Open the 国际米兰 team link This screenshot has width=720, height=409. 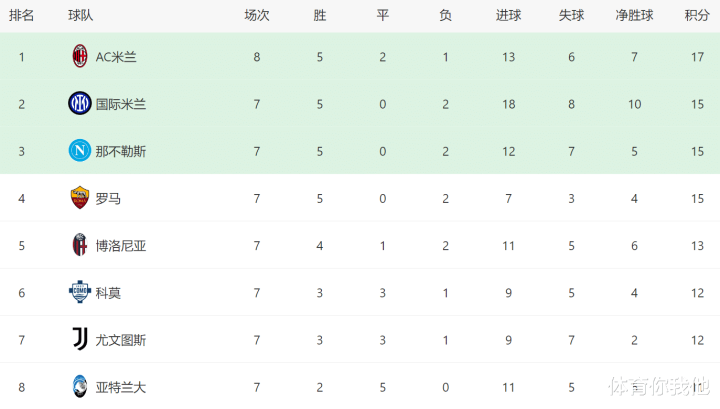[121, 104]
